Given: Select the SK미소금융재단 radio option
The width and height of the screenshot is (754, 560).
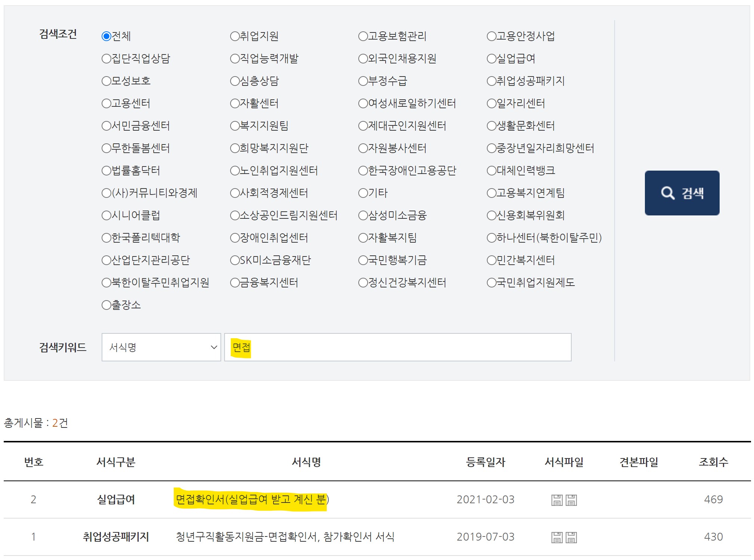Looking at the screenshot, I should click(235, 260).
